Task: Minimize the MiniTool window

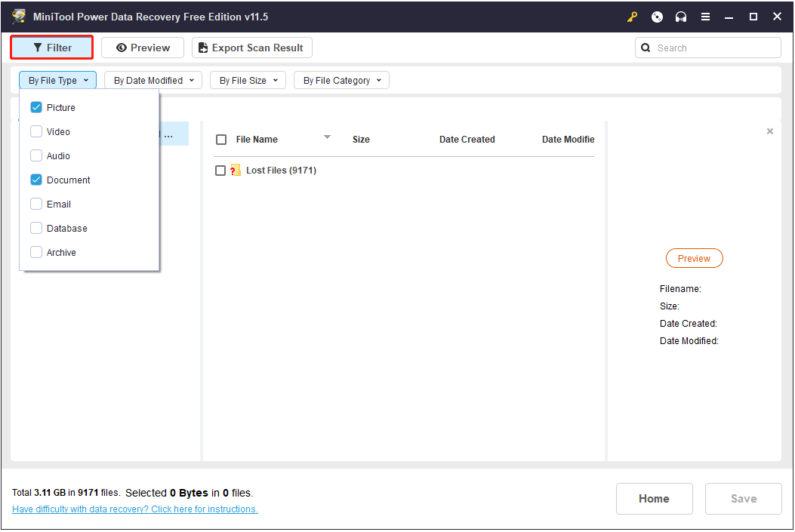Action: [729, 17]
